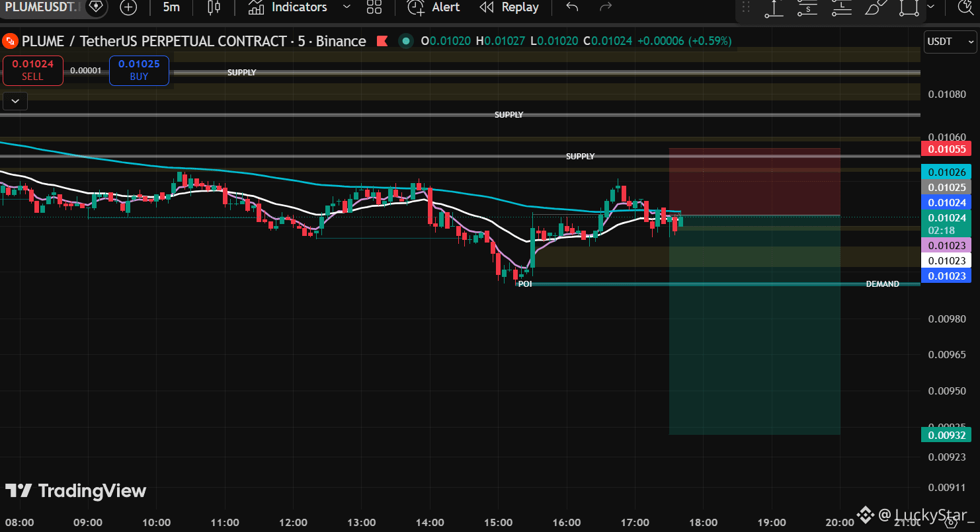Select the Long Position tool
Viewport: 980px width, 532px height.
[841, 8]
